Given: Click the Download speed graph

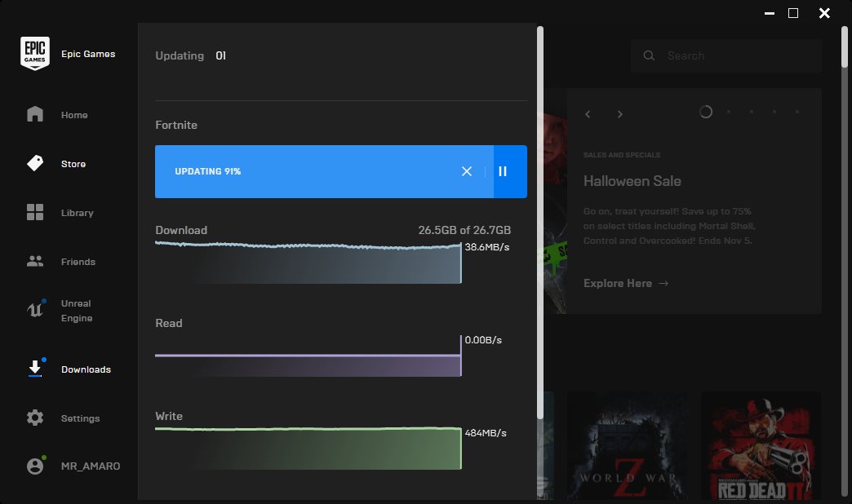Looking at the screenshot, I should point(308,263).
